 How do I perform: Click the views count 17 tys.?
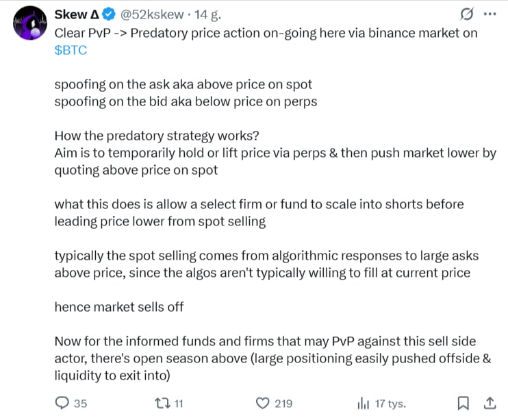pos(392,403)
